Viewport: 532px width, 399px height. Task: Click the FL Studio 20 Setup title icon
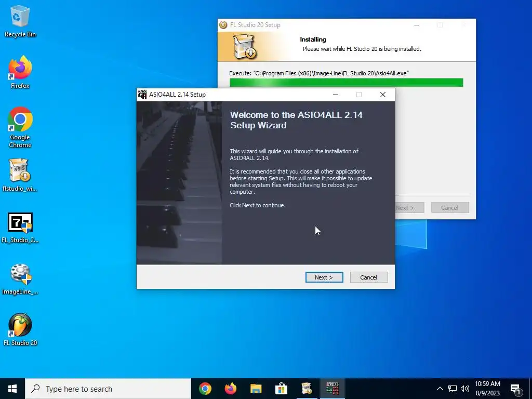pos(223,25)
